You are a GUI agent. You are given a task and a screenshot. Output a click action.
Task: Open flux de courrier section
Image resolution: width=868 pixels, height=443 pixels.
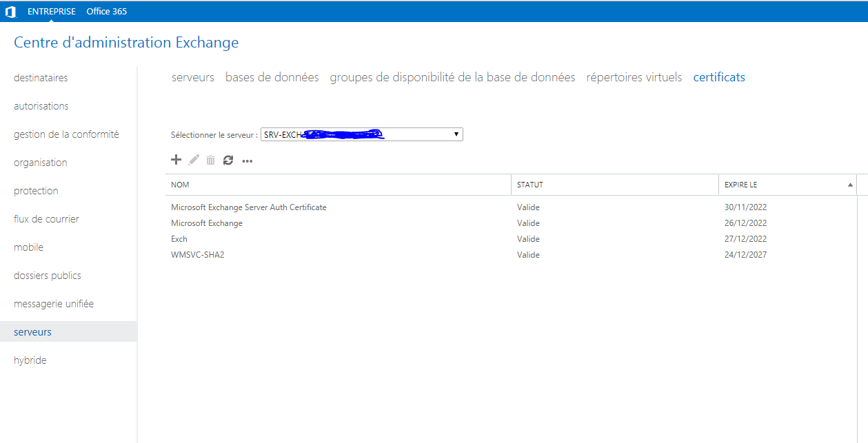coord(46,219)
